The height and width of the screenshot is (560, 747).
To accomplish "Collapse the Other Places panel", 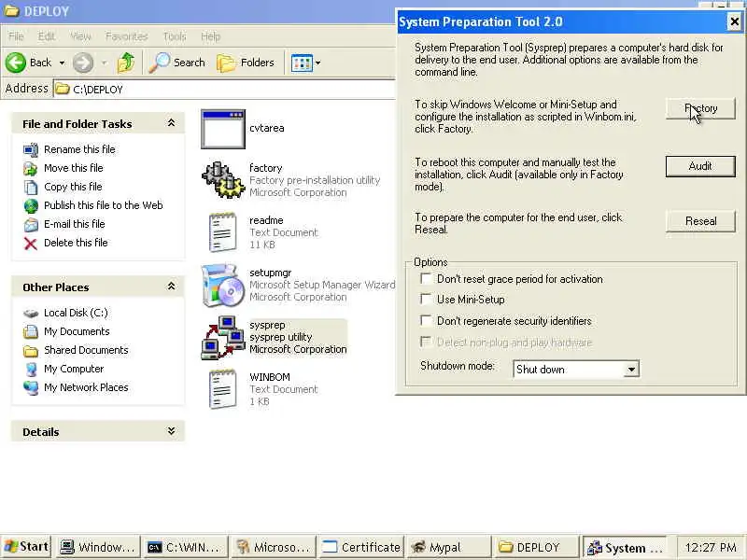I will pyautogui.click(x=171, y=287).
